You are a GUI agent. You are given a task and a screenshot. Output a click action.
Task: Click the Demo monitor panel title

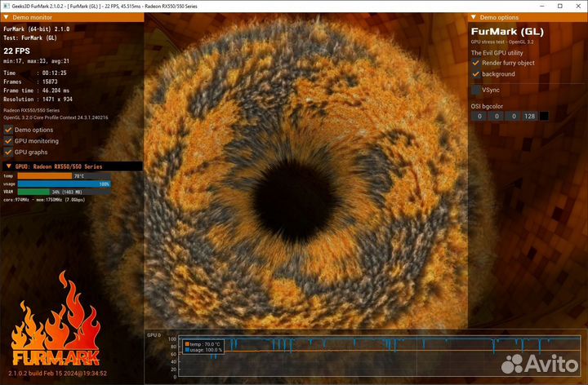32,17
